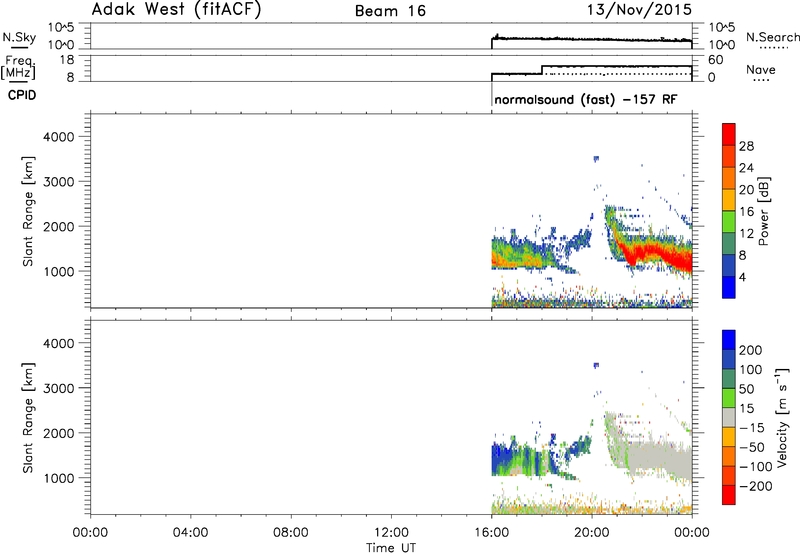The height and width of the screenshot is (554, 800).
Task: Click the '04:00' time axis tick label
Action: (190, 533)
